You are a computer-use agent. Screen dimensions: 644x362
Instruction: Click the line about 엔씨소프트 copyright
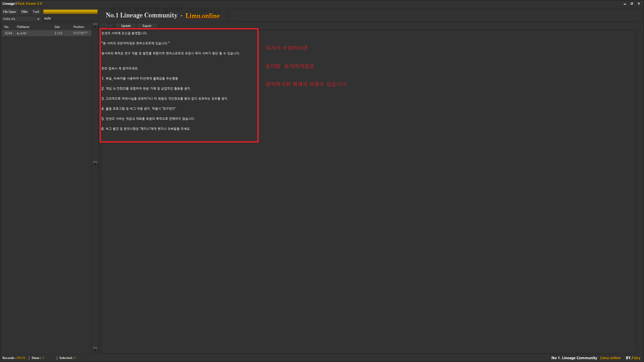(x=136, y=43)
